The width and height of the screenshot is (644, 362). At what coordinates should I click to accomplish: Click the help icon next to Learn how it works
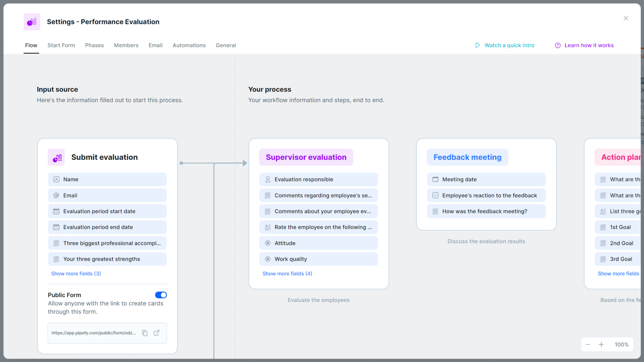[557, 45]
